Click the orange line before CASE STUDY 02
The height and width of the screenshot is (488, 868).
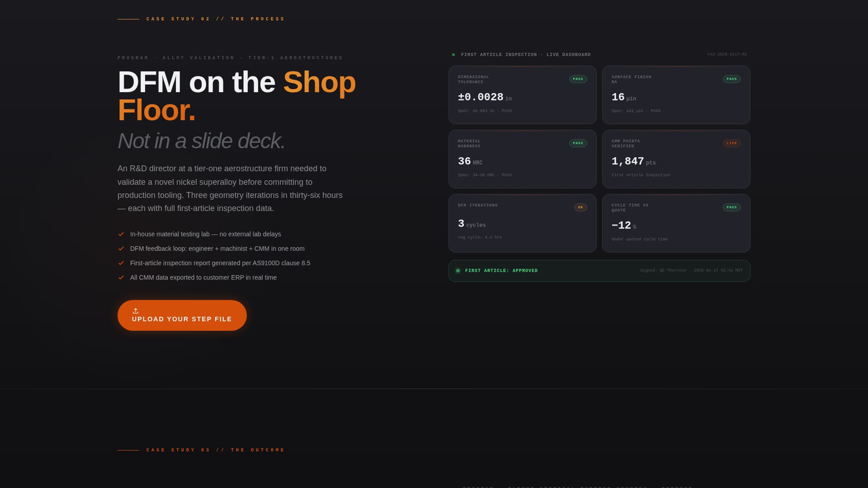pyautogui.click(x=128, y=19)
